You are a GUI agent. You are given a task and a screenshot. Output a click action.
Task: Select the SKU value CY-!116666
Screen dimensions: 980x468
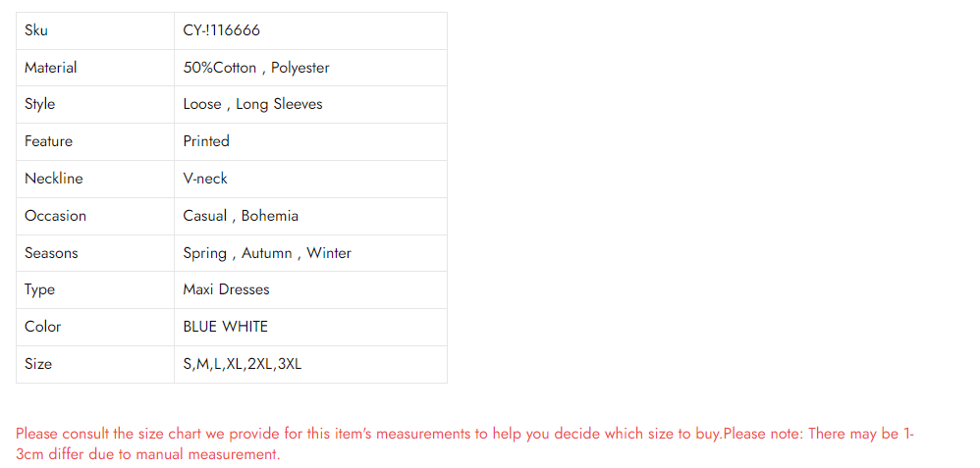click(x=221, y=30)
